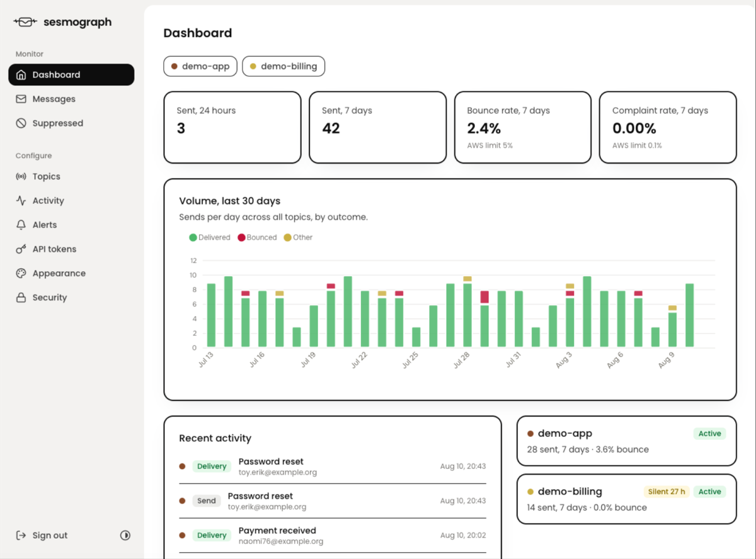
Task: Open Security settings
Action: 71,298
